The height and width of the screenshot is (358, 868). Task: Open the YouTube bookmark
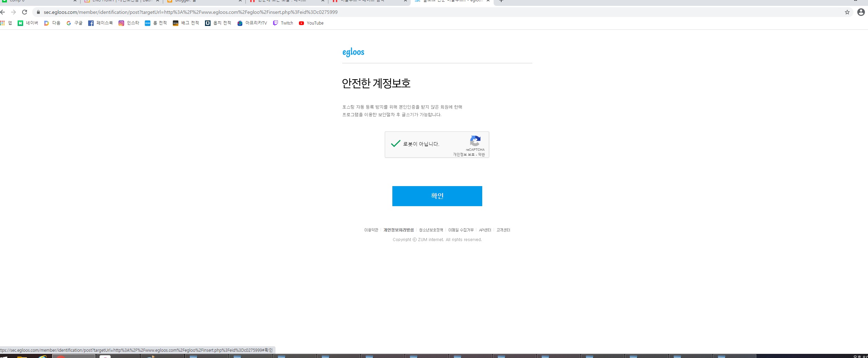[311, 23]
